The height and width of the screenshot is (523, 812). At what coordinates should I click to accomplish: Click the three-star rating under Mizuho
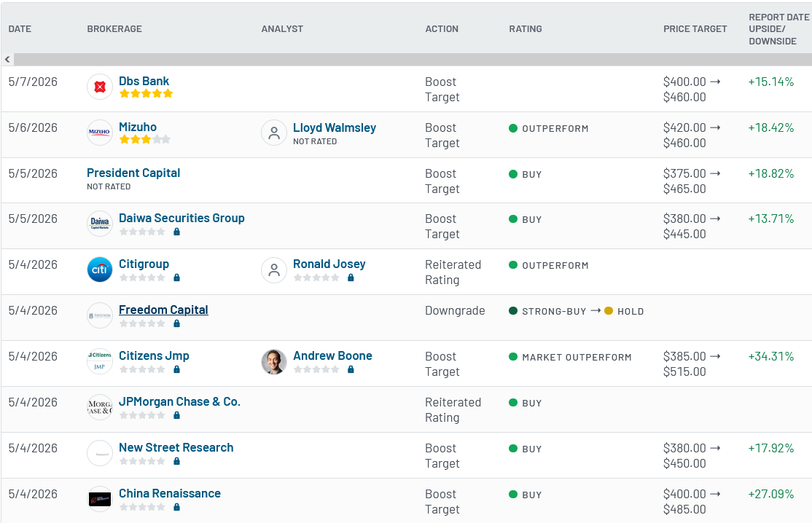coord(144,139)
